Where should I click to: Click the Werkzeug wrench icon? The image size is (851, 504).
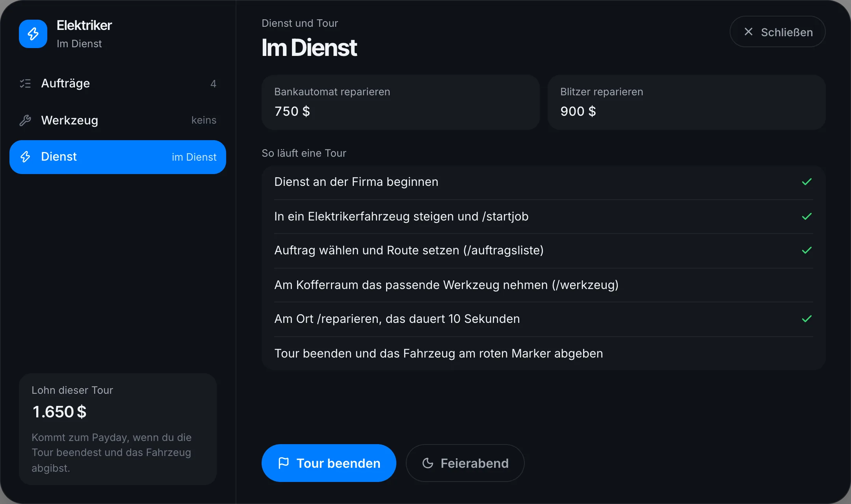pyautogui.click(x=25, y=120)
